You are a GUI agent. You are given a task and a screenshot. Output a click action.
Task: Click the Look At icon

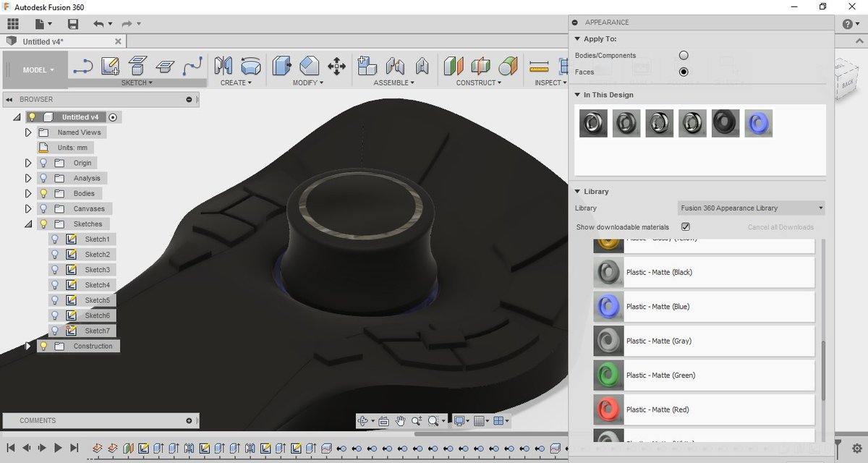[x=383, y=420]
